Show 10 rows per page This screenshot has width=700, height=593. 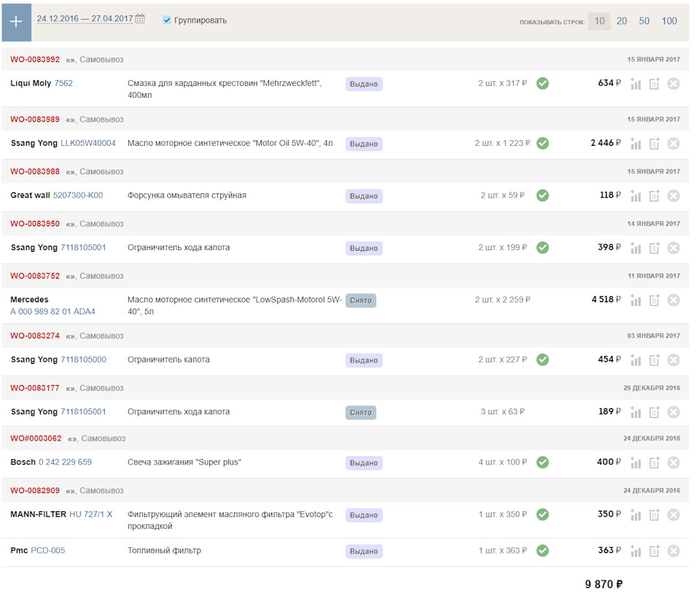599,21
